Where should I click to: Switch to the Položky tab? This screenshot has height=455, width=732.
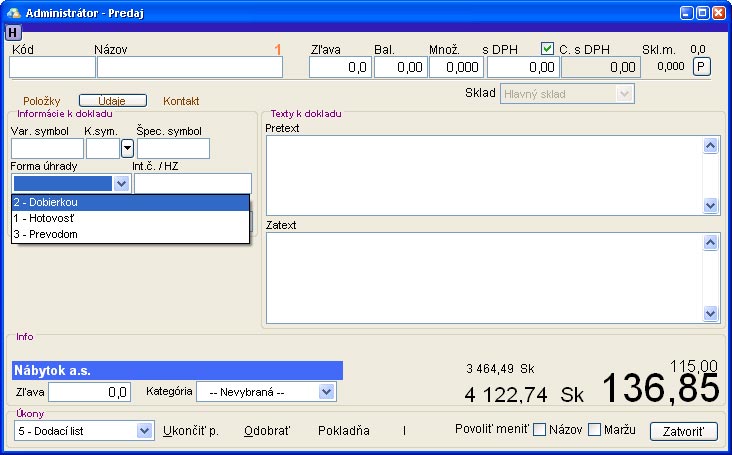tap(43, 101)
